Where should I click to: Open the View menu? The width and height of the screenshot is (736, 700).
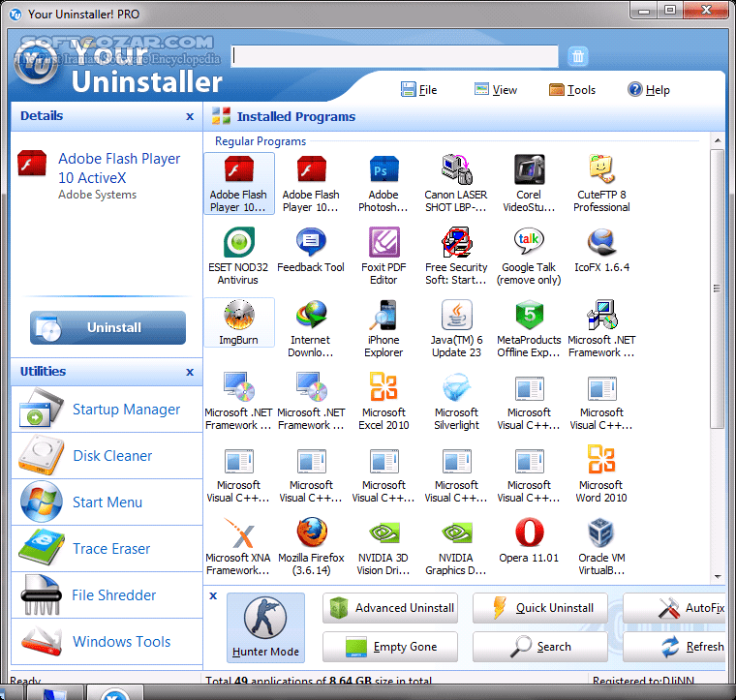click(496, 90)
